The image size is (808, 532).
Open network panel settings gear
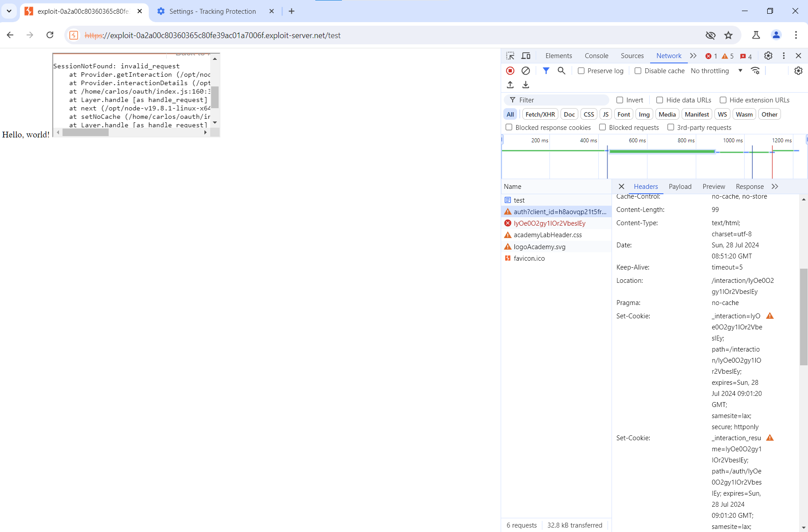tap(798, 71)
